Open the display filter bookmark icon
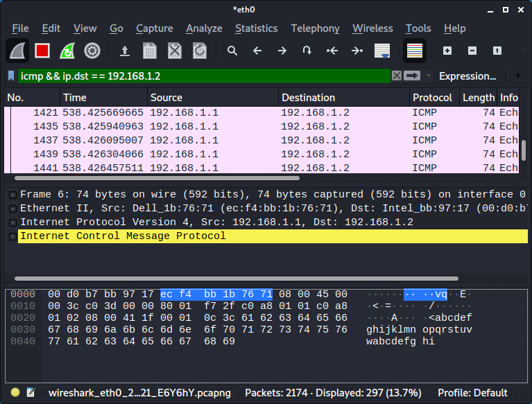The height and width of the screenshot is (404, 532). 11,76
